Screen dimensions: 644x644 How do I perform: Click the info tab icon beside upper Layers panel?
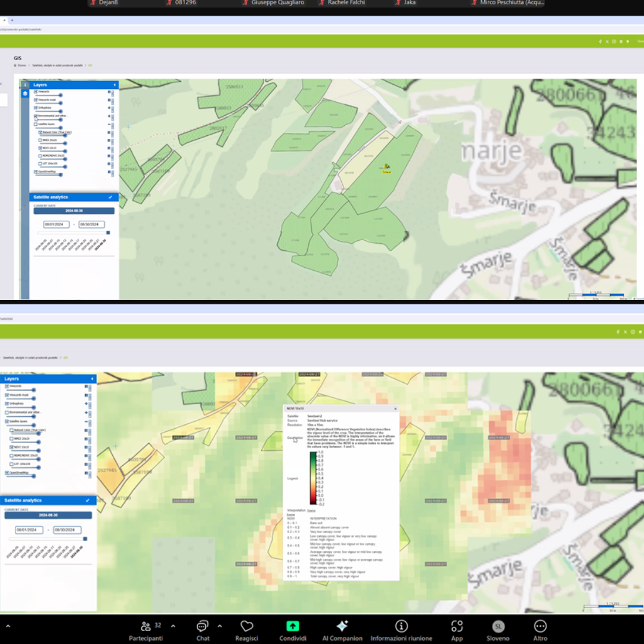point(25,85)
